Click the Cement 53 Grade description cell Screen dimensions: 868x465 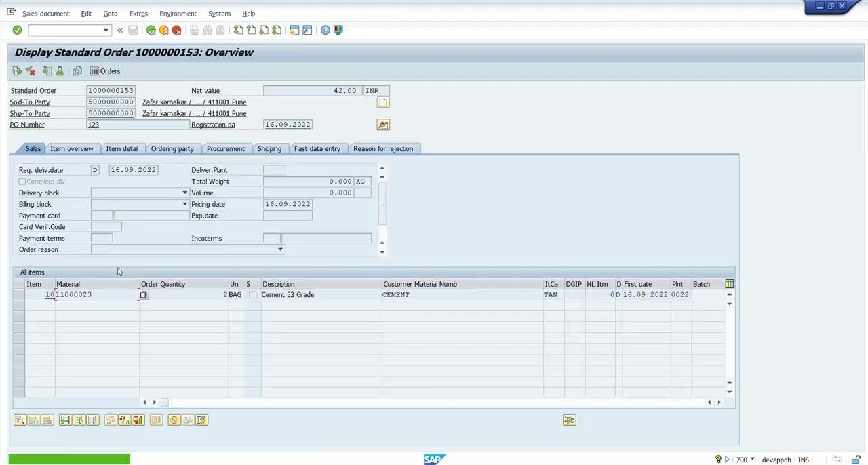tap(321, 295)
